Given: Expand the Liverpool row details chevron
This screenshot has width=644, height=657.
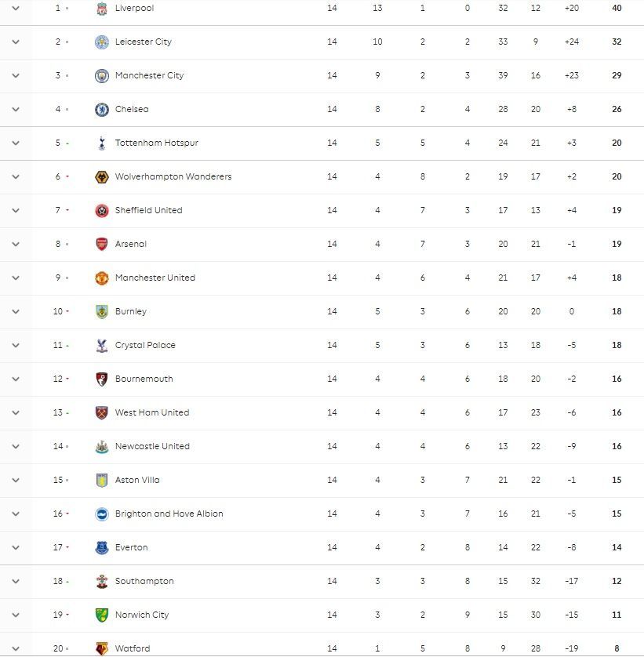Looking at the screenshot, I should click(16, 8).
